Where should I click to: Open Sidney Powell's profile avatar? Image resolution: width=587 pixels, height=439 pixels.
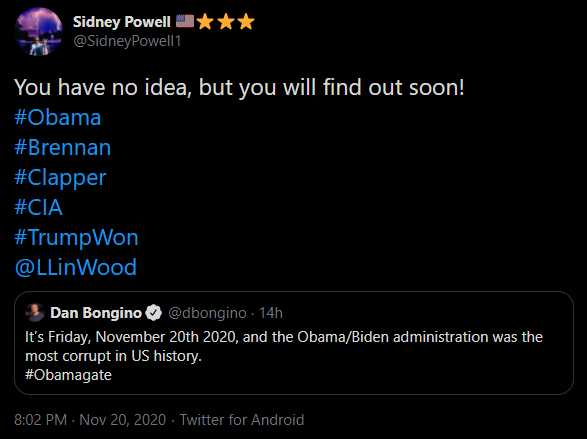point(39,32)
